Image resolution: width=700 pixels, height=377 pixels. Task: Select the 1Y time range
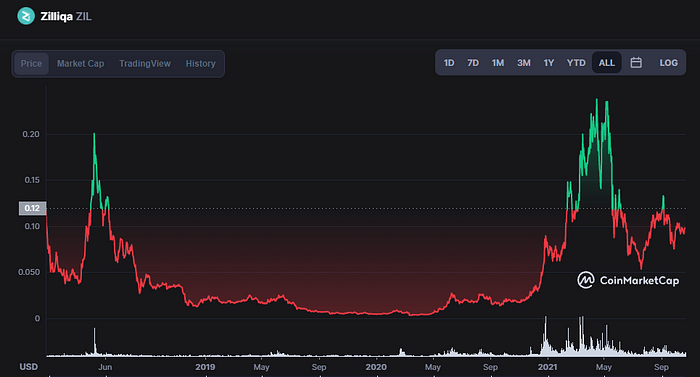click(x=549, y=63)
